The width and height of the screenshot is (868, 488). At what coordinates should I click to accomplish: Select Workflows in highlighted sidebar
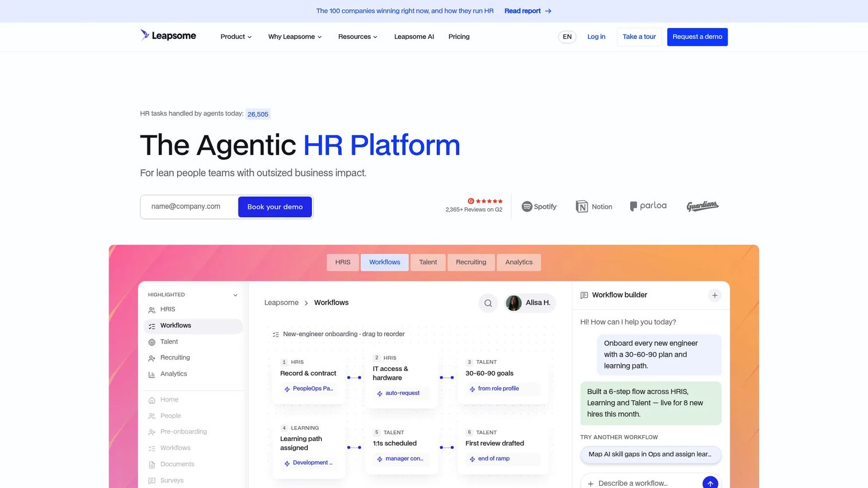[193, 326]
